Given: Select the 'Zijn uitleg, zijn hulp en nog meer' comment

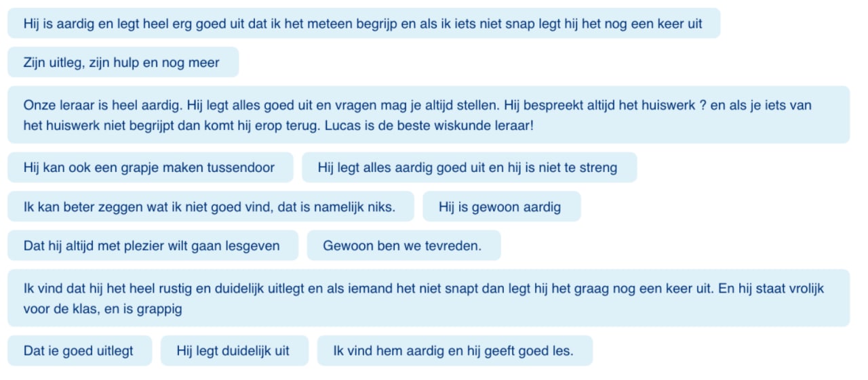Looking at the screenshot, I should pos(122,62).
